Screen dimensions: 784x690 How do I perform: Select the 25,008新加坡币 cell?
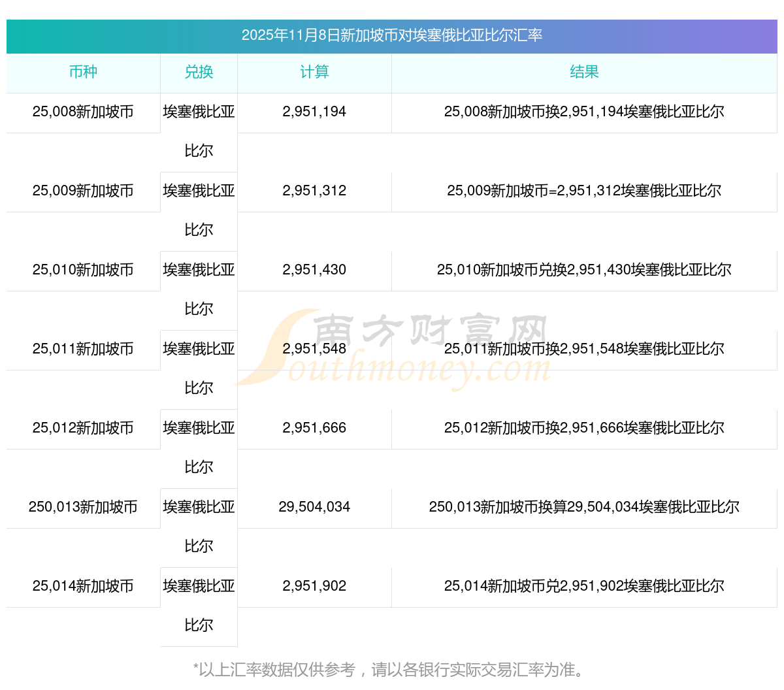[83, 112]
